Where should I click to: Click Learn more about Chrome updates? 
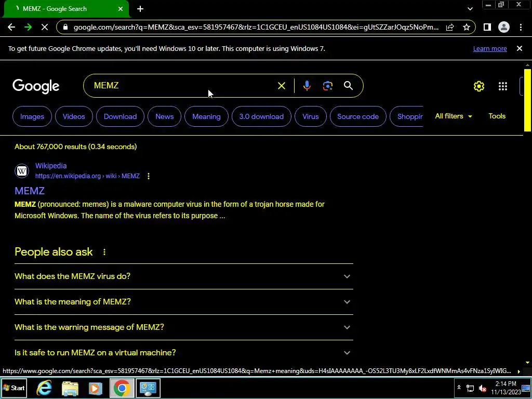click(490, 48)
